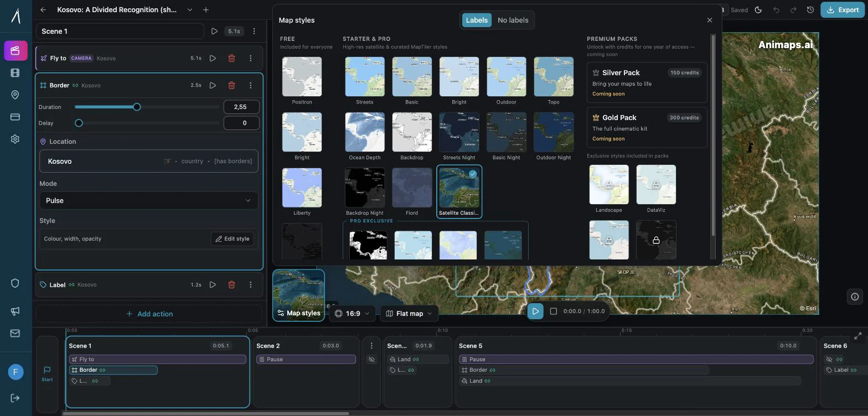Select the No labels tab
Viewport: 868px width, 416px height.
tap(513, 20)
